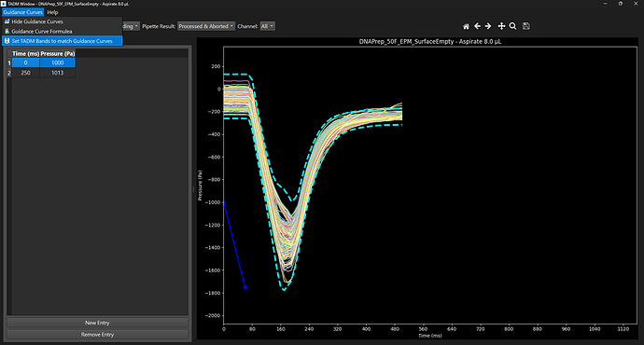Viewport: 644px width, 345px height.
Task: Open the Help menu
Action: [52, 12]
